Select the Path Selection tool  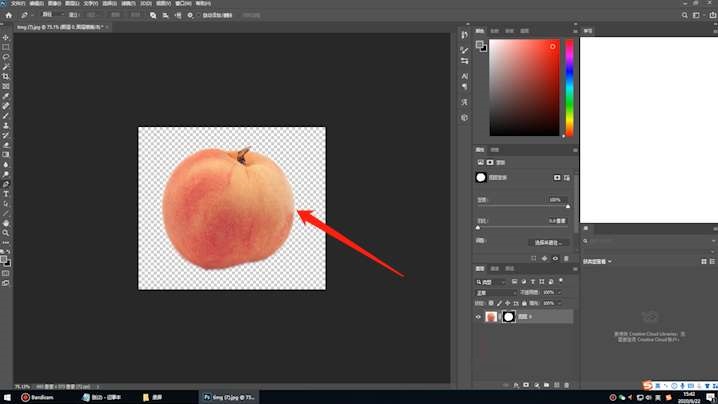point(6,204)
